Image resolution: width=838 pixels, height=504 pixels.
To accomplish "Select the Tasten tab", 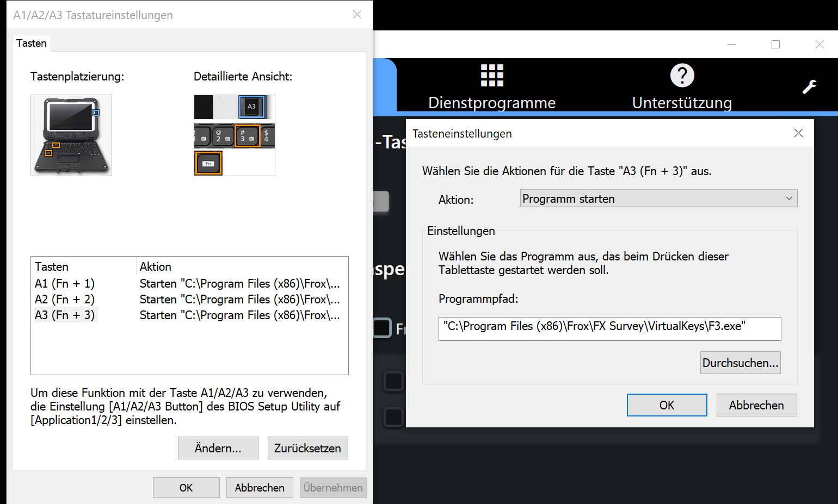I will point(32,43).
